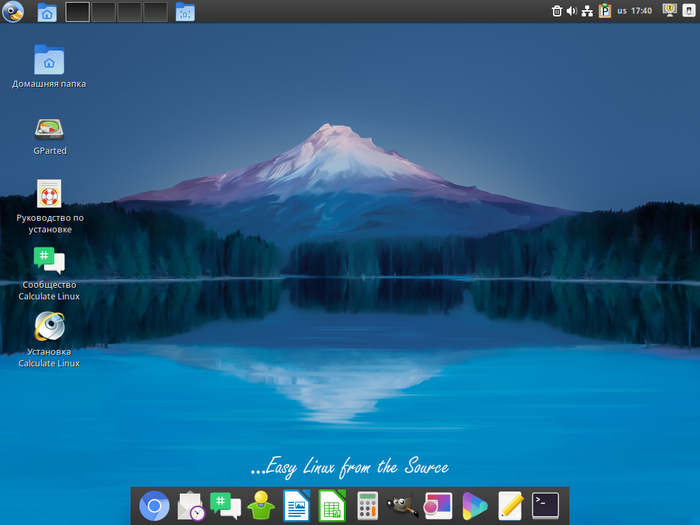Open the media player in dock
The height and width of the screenshot is (525, 700).
point(474,506)
